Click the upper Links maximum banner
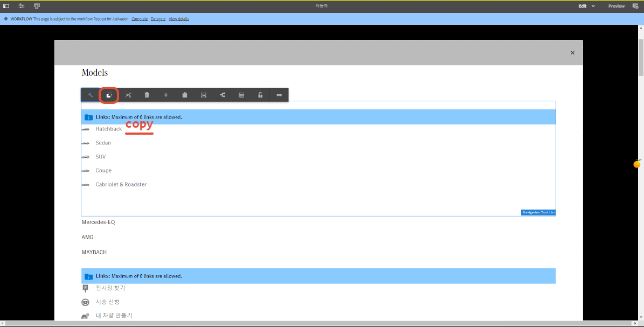Screen dimensions: 644x327 coord(318,117)
